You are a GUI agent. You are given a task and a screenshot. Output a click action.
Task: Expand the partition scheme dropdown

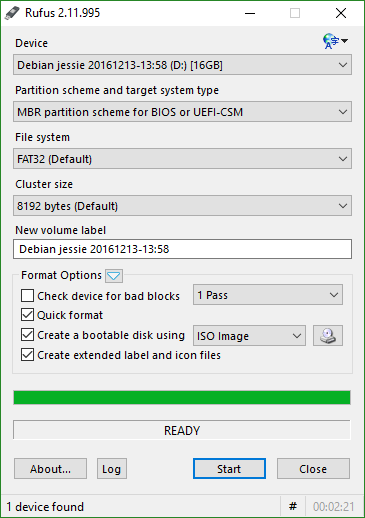(182, 112)
